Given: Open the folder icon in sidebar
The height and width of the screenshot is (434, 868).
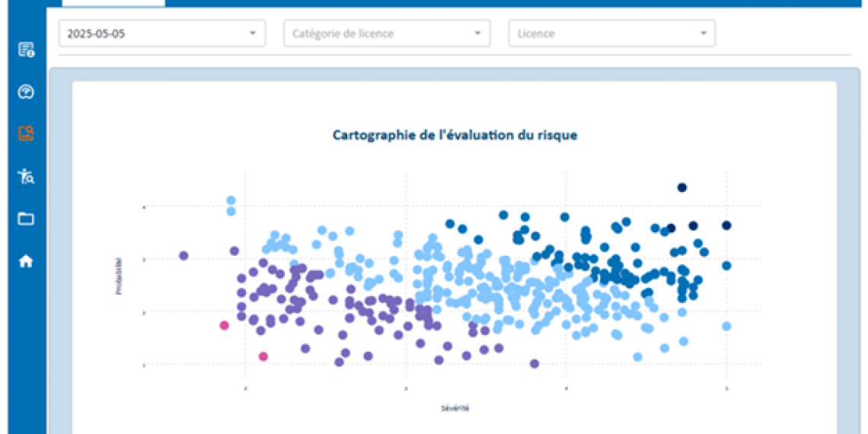Looking at the screenshot, I should tap(26, 219).
